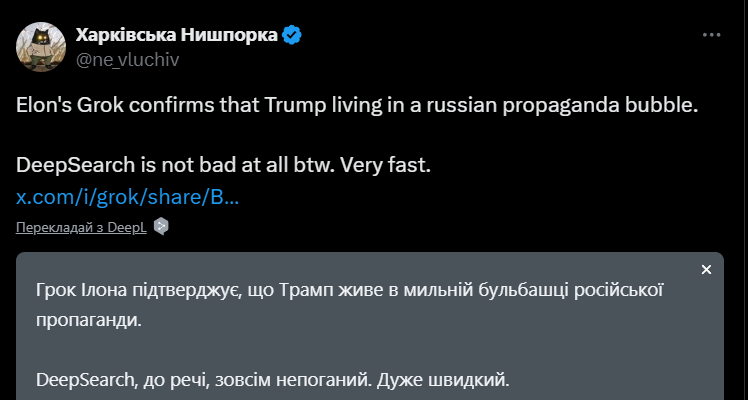The height and width of the screenshot is (400, 748).
Task: Click the display name Харківська Нишпорка
Action: coord(177,36)
